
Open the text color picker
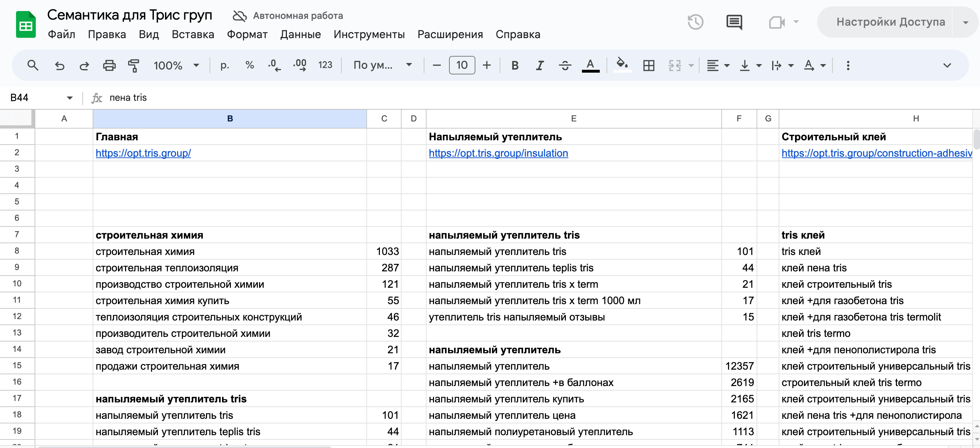pos(590,66)
